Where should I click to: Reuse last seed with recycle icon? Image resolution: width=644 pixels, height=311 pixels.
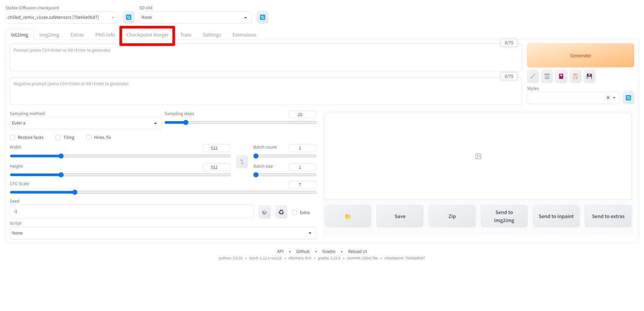click(281, 213)
